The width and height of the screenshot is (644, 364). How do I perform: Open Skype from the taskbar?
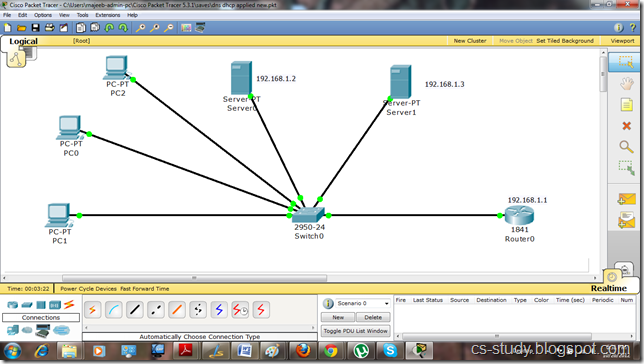tap(390, 352)
